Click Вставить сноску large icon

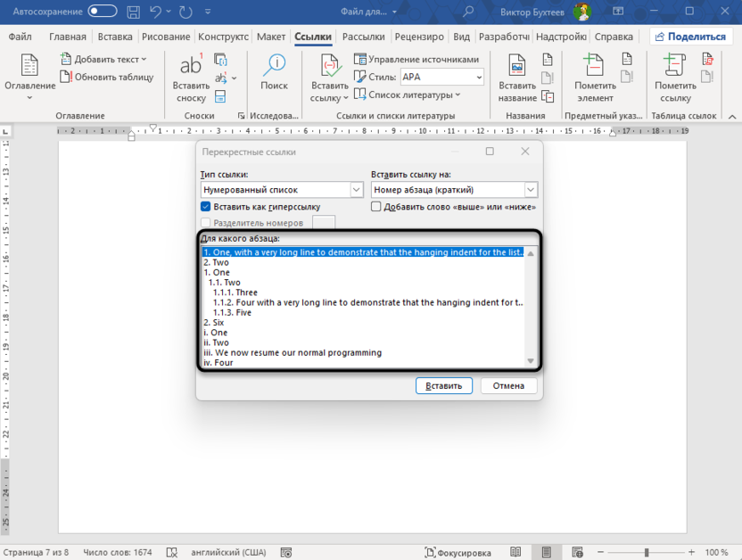[191, 78]
